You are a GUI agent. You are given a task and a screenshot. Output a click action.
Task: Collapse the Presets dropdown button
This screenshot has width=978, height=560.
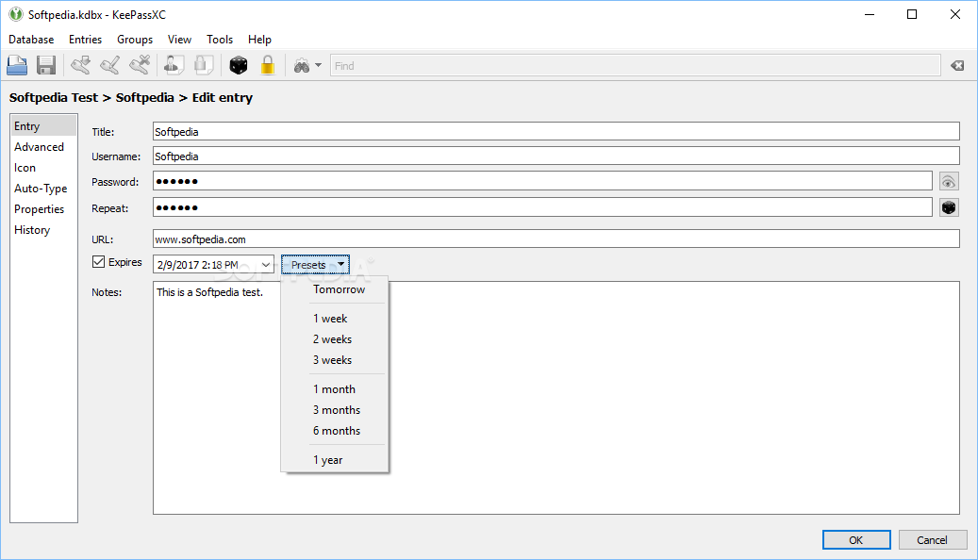[x=315, y=264]
